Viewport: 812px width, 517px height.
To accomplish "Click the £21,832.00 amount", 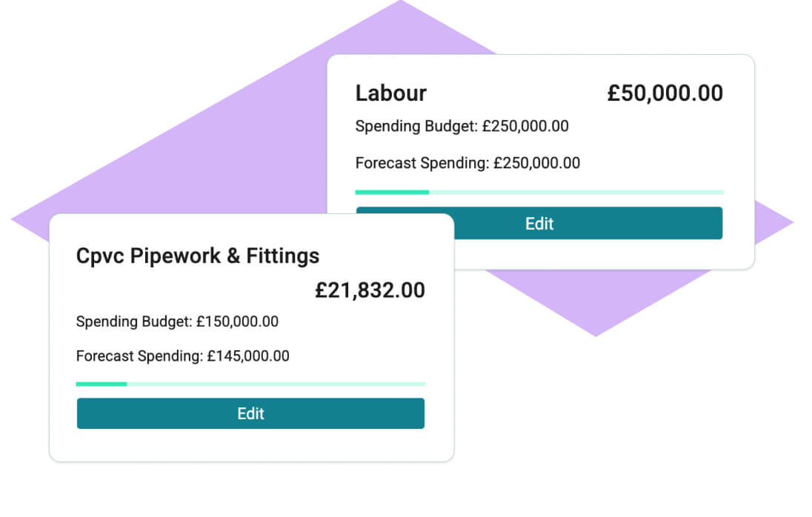I will 370,290.
